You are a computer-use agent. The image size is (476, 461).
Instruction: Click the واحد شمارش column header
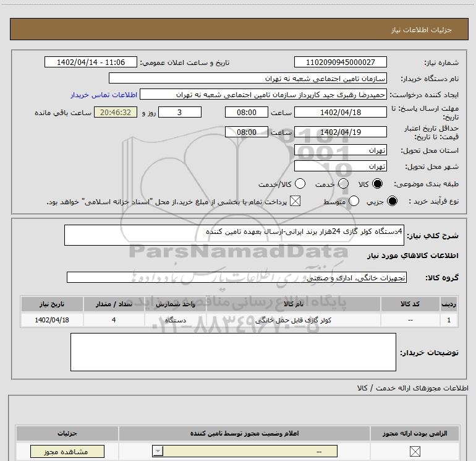coord(176,304)
